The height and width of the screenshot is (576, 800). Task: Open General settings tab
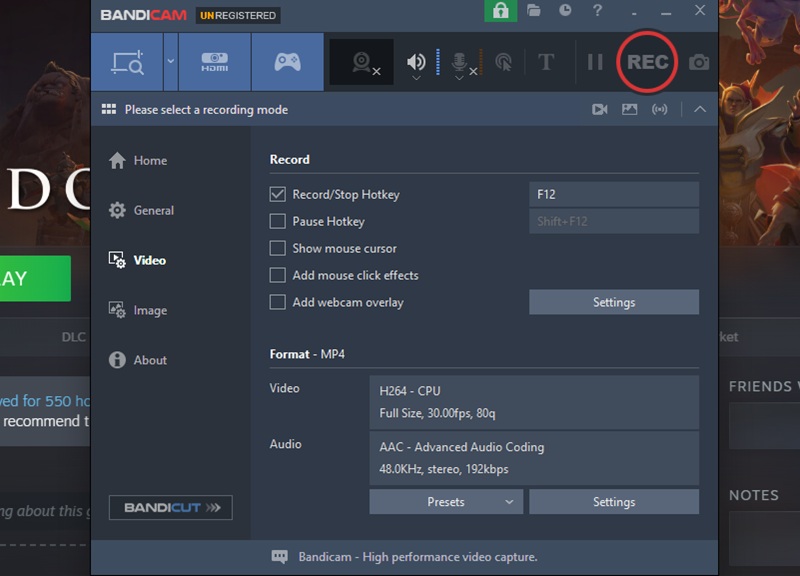141,210
